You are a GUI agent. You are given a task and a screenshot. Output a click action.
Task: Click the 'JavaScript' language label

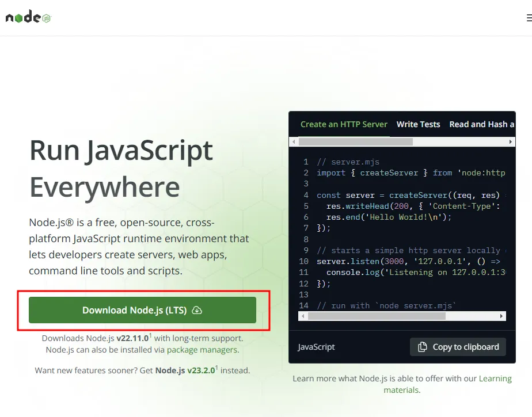click(x=316, y=347)
